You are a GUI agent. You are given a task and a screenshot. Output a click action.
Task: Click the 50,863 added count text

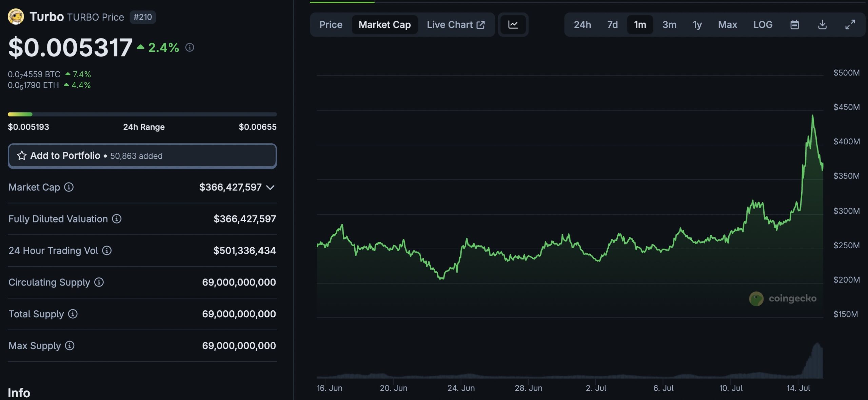tap(136, 156)
